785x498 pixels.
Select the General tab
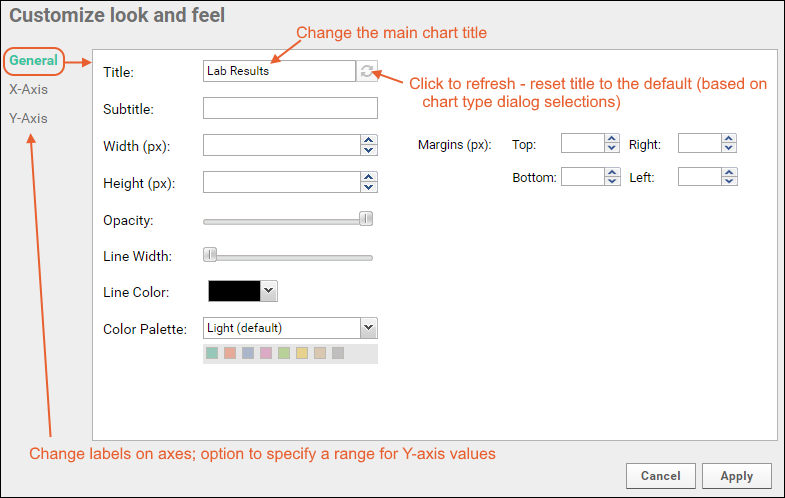(34, 61)
